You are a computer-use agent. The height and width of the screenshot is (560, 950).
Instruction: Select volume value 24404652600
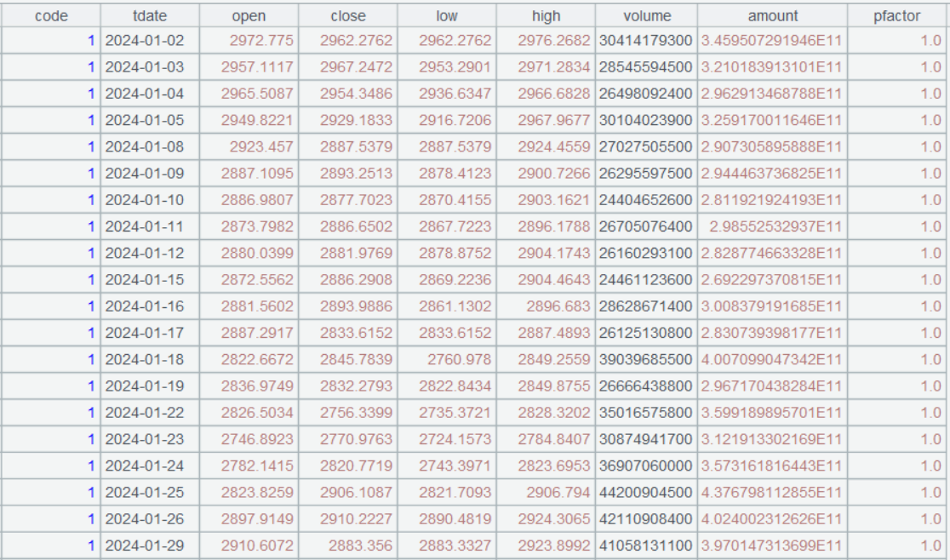tap(646, 200)
